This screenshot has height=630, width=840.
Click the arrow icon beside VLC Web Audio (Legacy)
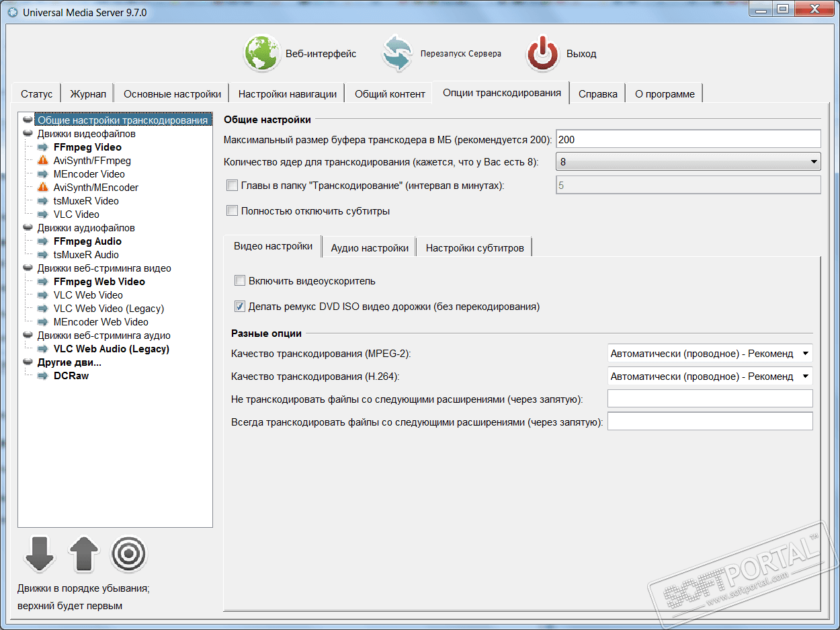[43, 349]
